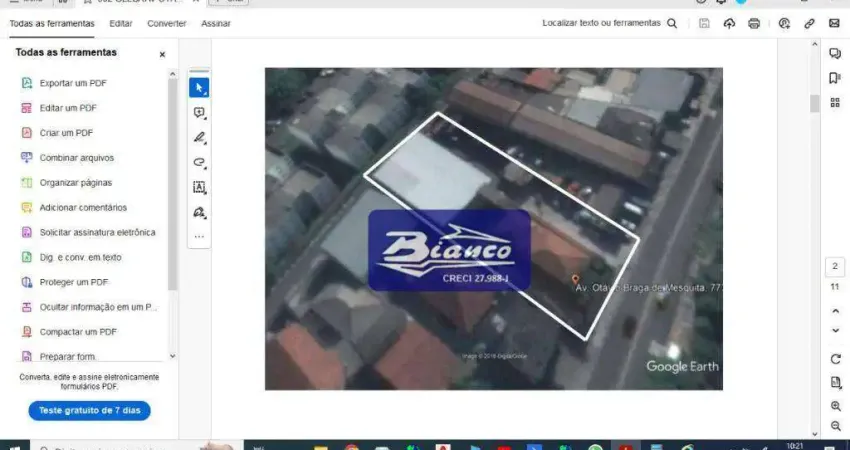
Task: Click the aerial map image in document
Action: point(493,228)
